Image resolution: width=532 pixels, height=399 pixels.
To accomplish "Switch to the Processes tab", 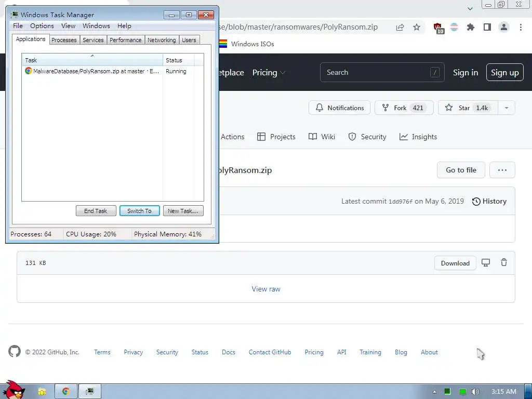I will (64, 40).
